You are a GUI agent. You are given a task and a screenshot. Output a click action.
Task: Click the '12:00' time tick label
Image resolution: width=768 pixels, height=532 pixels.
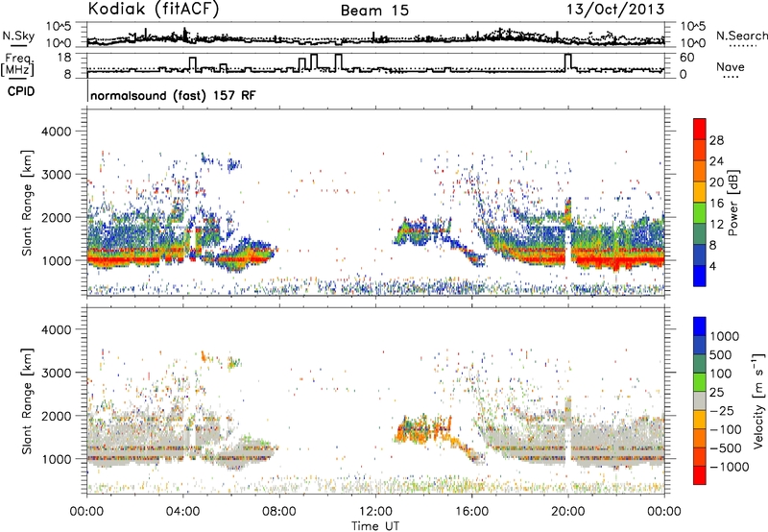(375, 512)
